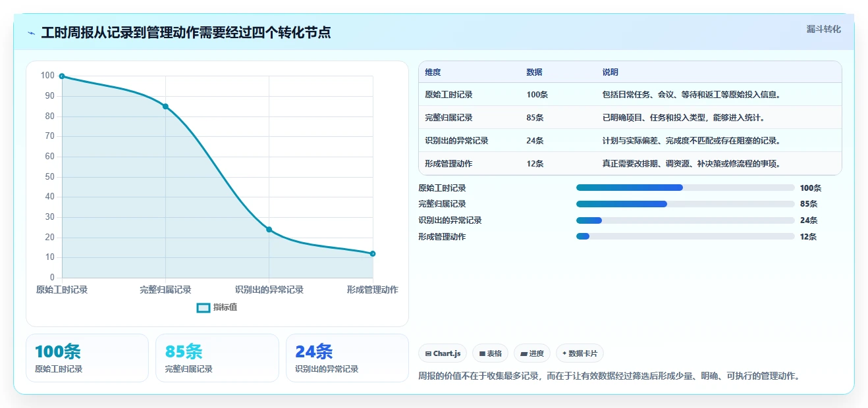Click the chart data point for 形成管理动作
Image resolution: width=868 pixels, height=408 pixels.
(x=373, y=253)
